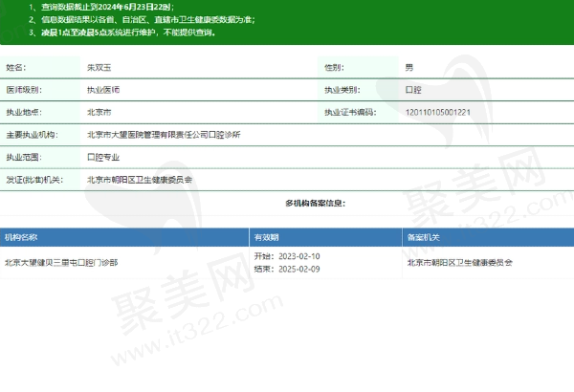This screenshot has height=392, width=574.
Task: Click notice line about 2024年6月23日22时
Action: [x=101, y=7]
